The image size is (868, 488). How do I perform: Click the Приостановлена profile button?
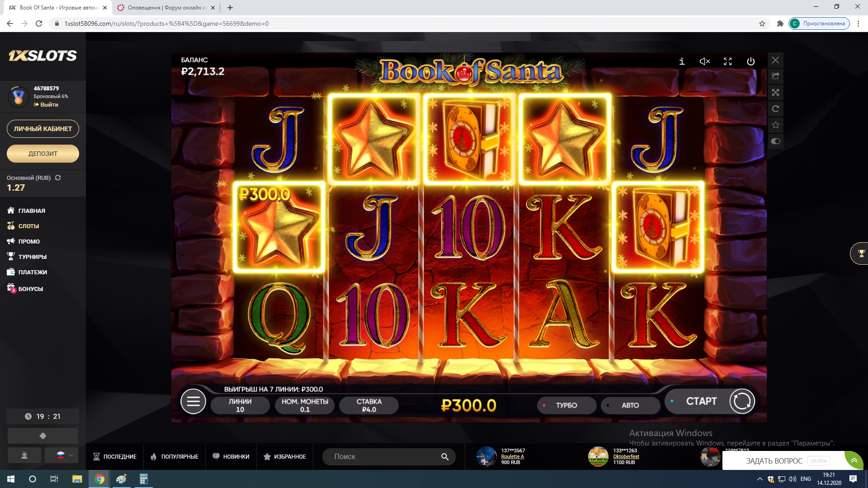pyautogui.click(x=819, y=23)
